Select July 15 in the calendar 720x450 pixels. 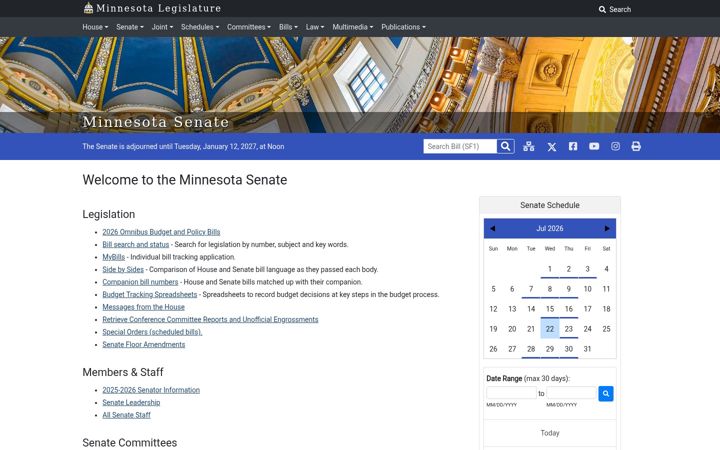pyautogui.click(x=550, y=309)
